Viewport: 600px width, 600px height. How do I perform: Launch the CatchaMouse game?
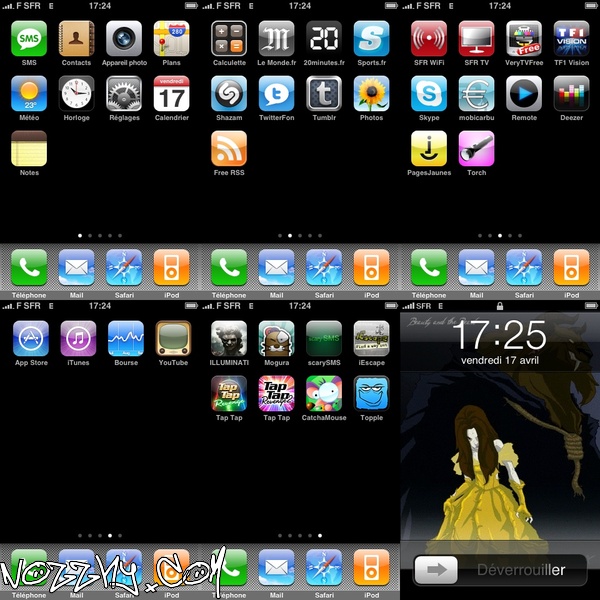point(324,394)
